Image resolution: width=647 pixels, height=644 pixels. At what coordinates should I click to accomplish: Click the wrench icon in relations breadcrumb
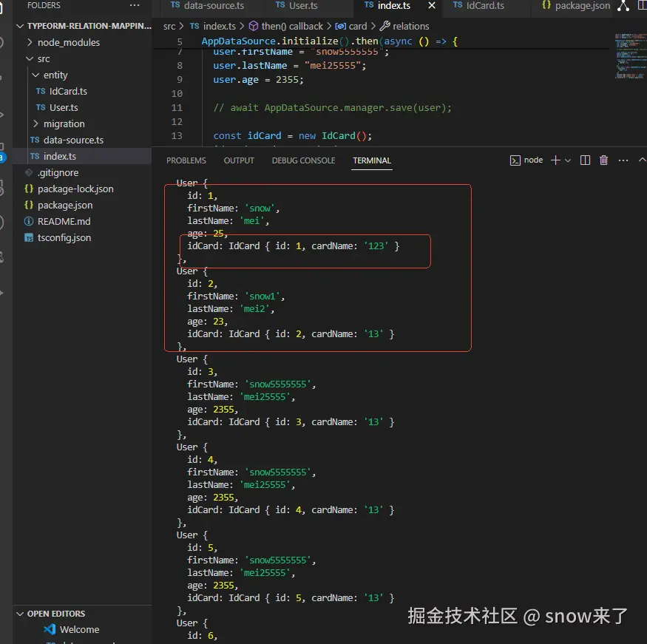385,26
